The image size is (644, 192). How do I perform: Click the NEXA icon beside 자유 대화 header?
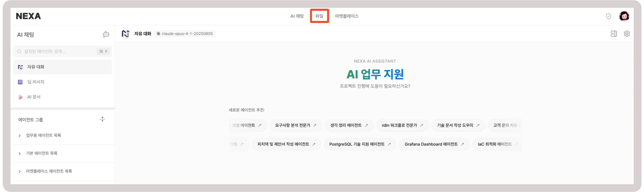(x=125, y=34)
